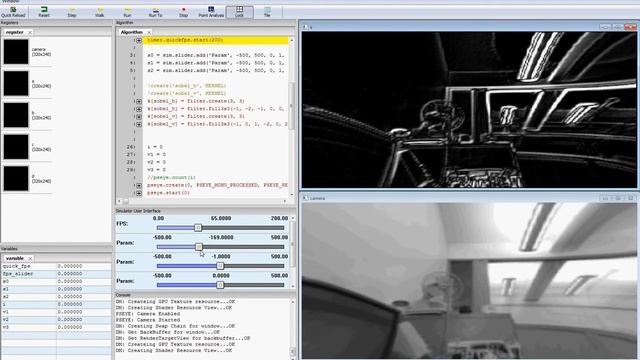Toggle marker beside k[sobel_v] = filter.fill3x3 line
The width and height of the screenshot is (640, 360).
point(139,124)
